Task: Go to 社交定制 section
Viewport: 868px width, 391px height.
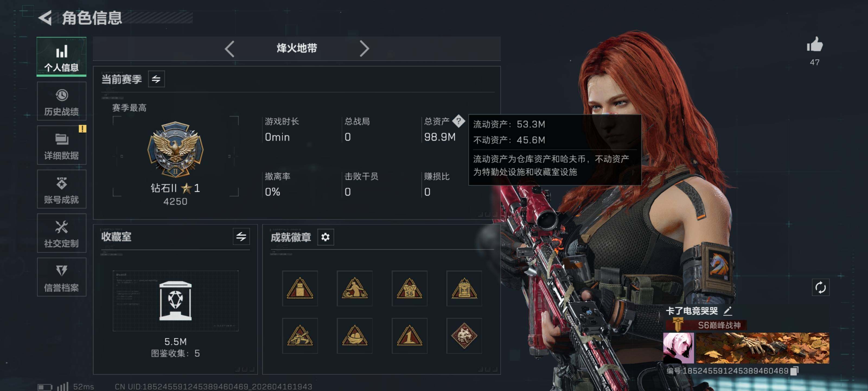Action: 61,233
